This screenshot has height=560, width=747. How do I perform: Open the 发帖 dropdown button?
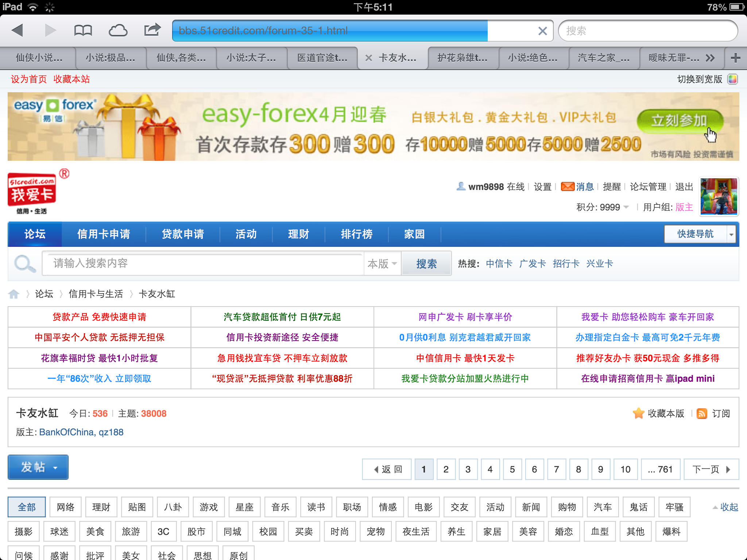(38, 467)
